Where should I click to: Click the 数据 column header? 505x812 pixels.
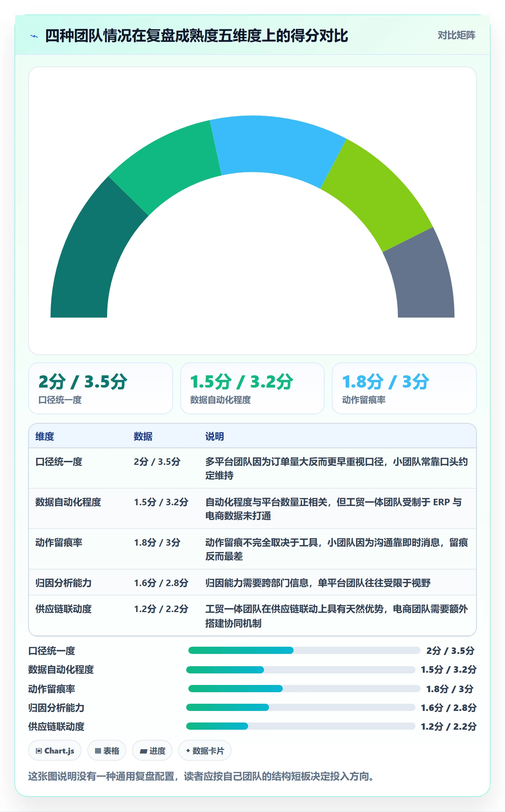143,436
